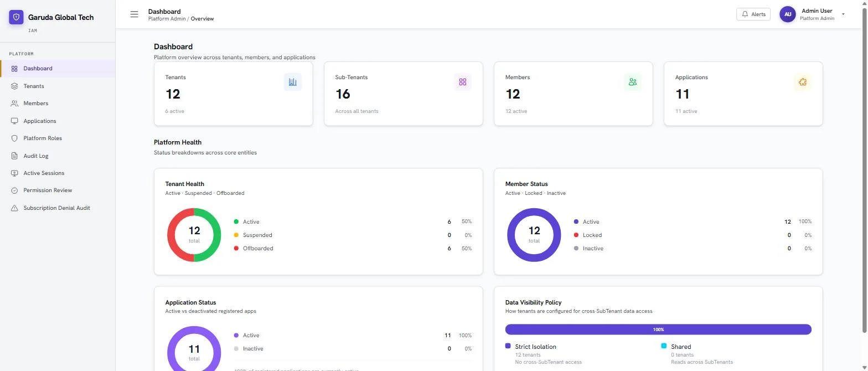Toggle the hamburger sidebar menu icon
The width and height of the screenshot is (868, 371).
(x=134, y=14)
